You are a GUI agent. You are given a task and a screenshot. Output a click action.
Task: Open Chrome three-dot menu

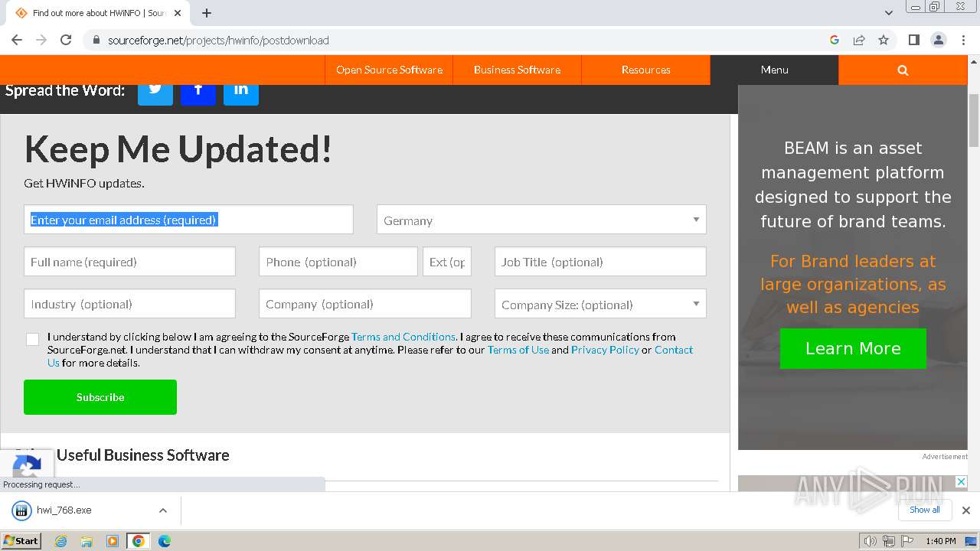tap(963, 40)
